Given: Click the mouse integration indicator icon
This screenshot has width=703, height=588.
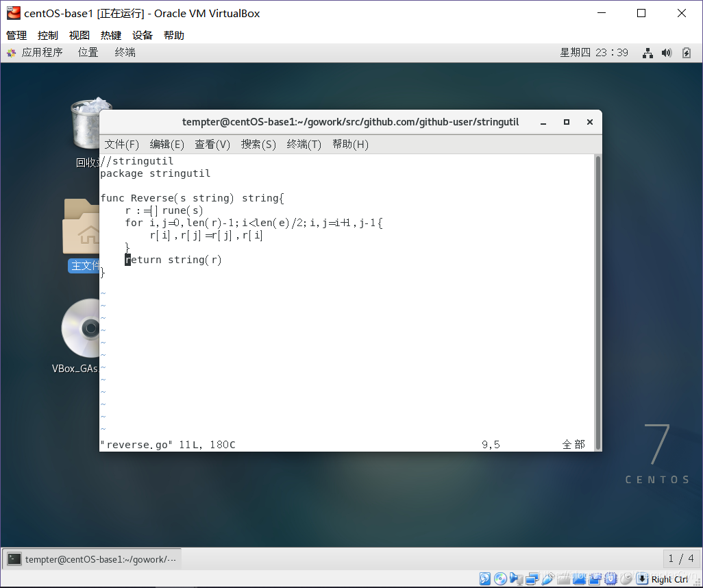Looking at the screenshot, I should click(x=626, y=578).
